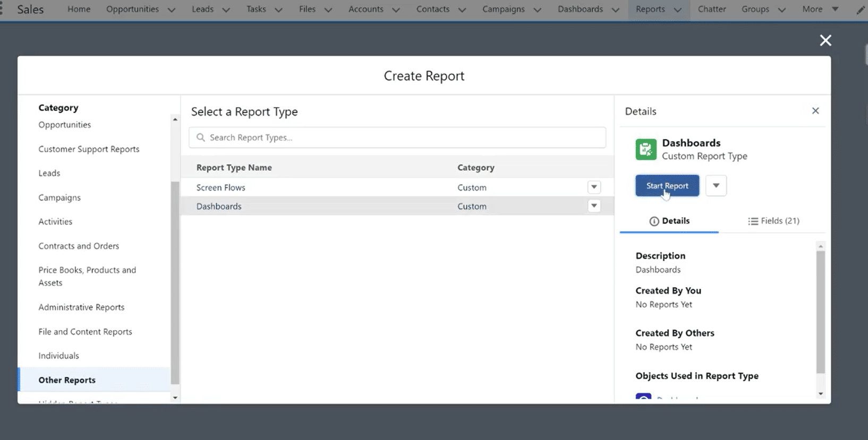Screen dimensions: 868x440
Task: Click the Details panel scrollbar thumb
Action: tap(821, 312)
